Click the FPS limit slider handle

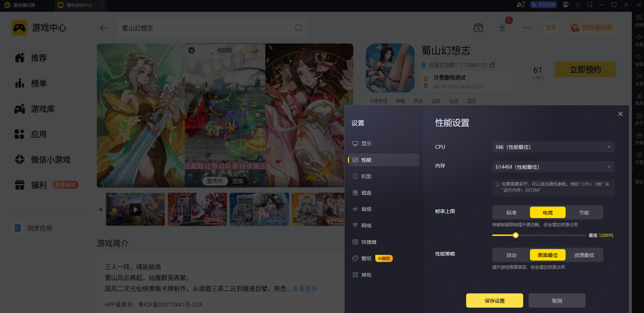coord(516,235)
